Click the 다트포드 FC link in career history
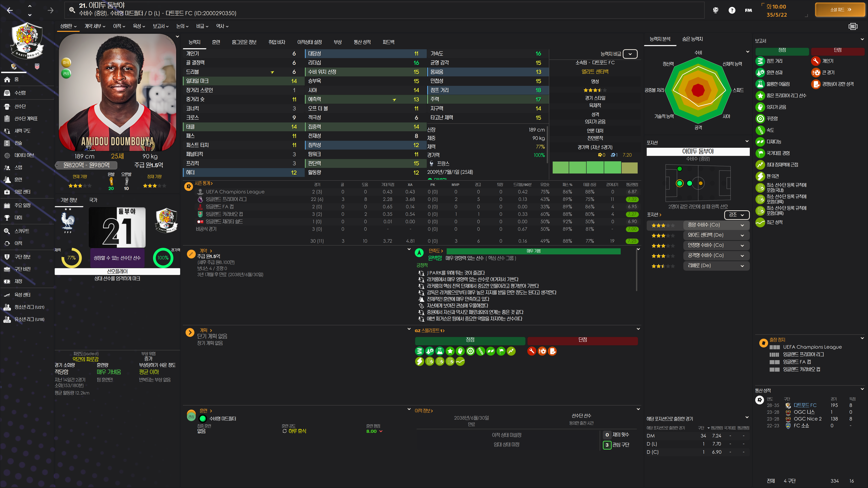This screenshot has width=868, height=488. pyautogui.click(x=805, y=406)
